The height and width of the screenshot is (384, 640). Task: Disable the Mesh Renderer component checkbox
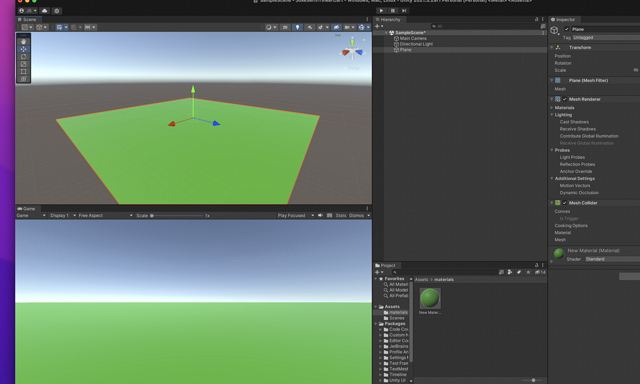tap(564, 99)
